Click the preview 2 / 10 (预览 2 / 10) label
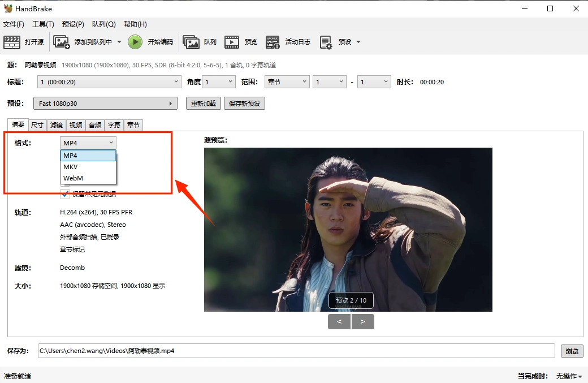588x383 pixels. (x=351, y=300)
